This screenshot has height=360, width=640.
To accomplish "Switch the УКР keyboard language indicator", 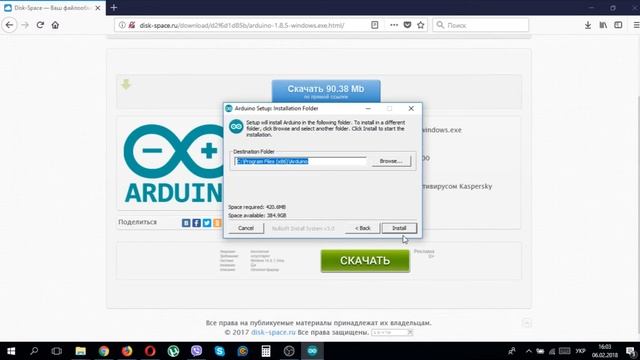I will click(580, 351).
